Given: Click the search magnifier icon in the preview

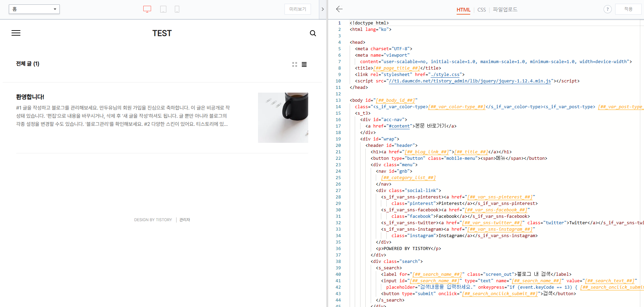Looking at the screenshot, I should point(313,33).
